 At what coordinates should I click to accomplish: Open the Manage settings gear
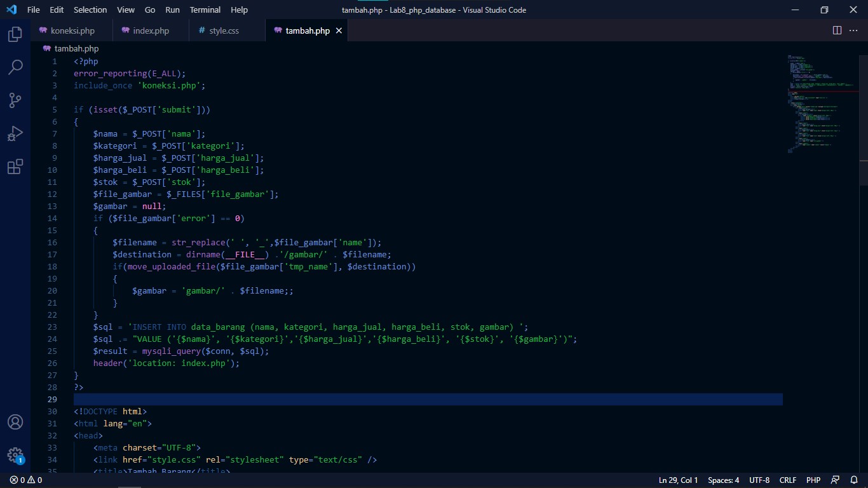[15, 454]
